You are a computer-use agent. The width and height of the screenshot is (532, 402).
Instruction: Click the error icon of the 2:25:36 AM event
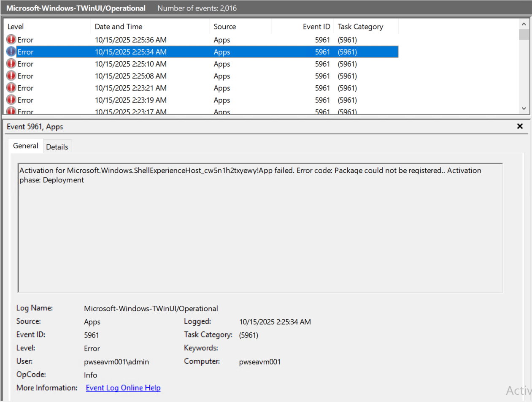click(11, 40)
